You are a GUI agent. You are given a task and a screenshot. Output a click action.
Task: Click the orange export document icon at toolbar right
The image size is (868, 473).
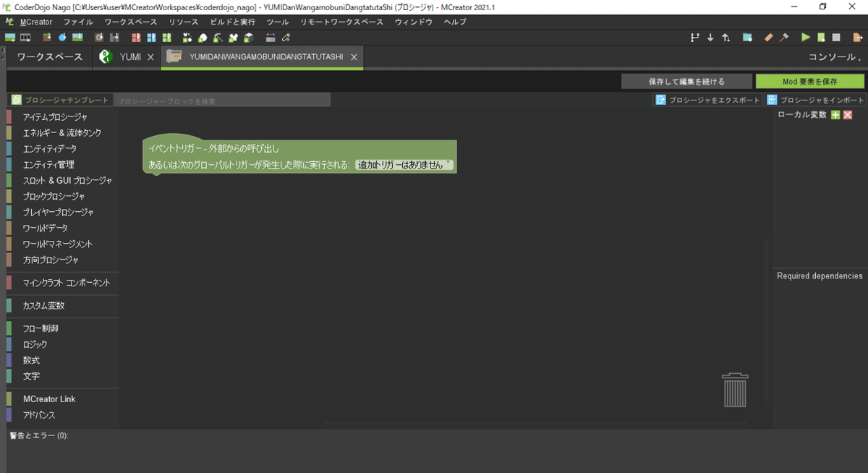click(858, 37)
